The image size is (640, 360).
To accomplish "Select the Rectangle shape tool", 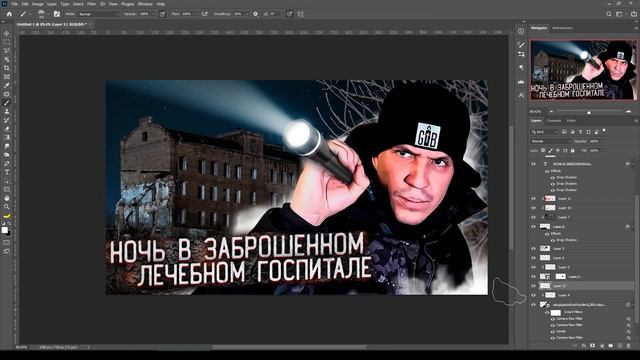I will coord(7,189).
